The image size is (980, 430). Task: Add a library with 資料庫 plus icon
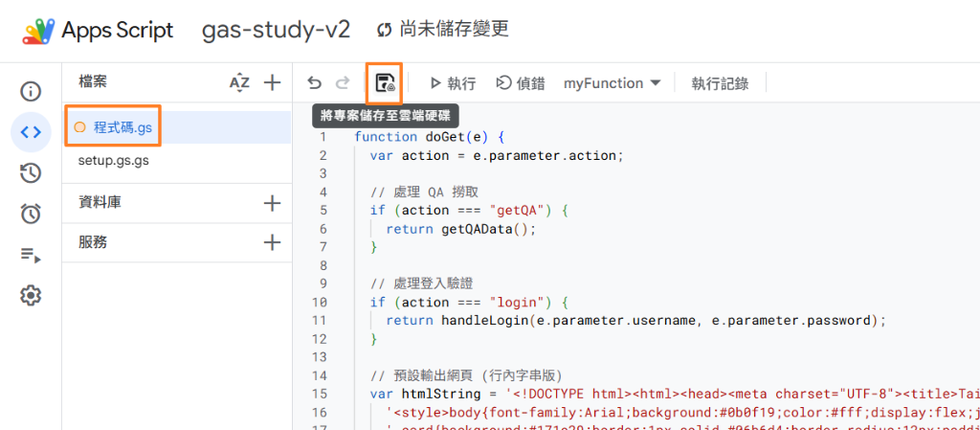coord(272,203)
